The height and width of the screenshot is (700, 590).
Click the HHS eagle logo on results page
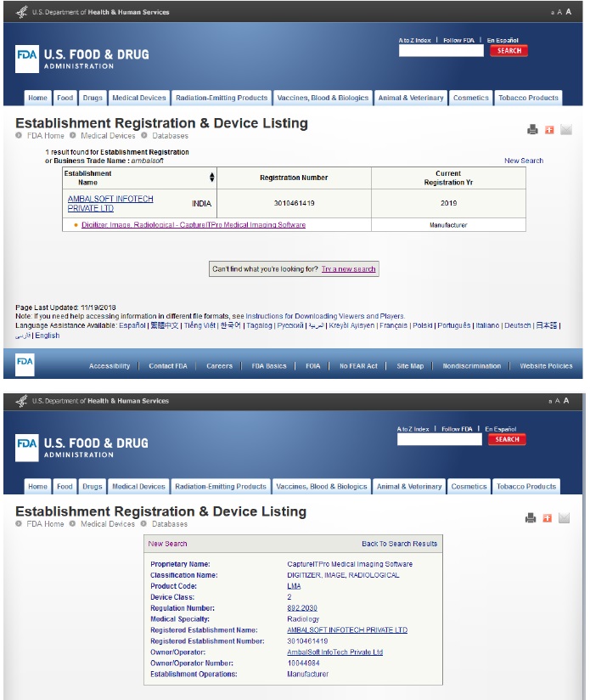pyautogui.click(x=21, y=12)
